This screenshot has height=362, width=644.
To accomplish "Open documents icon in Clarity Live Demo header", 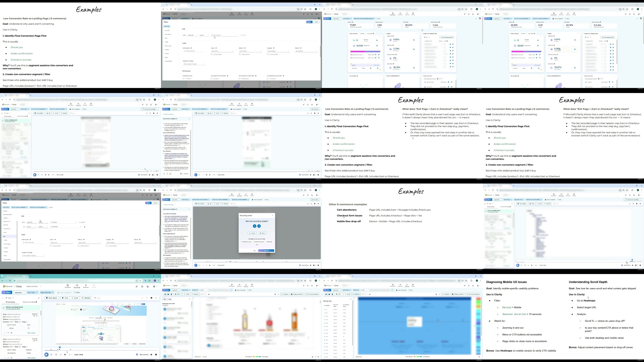I will pos(148,287).
